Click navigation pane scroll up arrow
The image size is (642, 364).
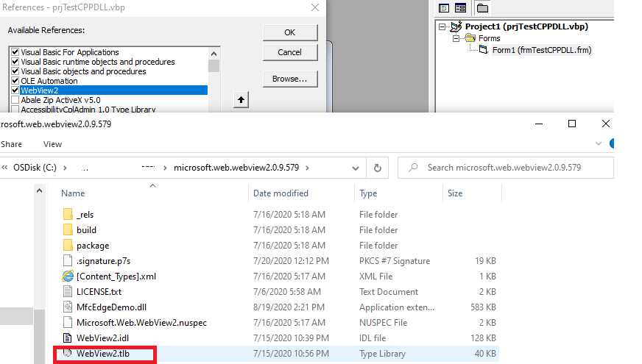point(39,190)
